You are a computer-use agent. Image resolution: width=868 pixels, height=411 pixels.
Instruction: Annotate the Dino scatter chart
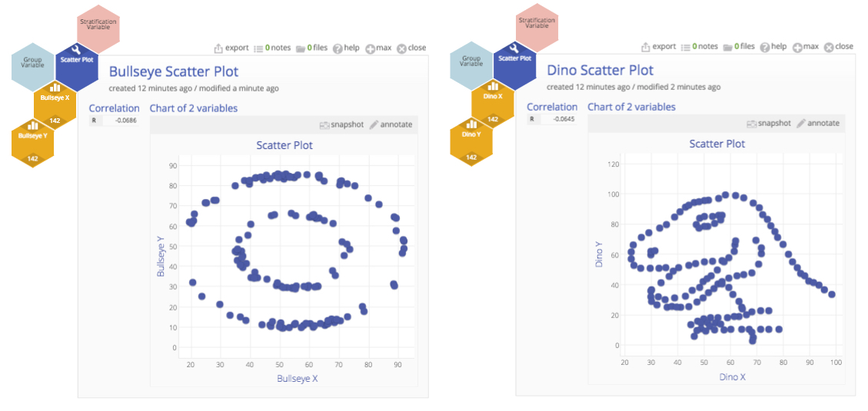[x=818, y=124]
